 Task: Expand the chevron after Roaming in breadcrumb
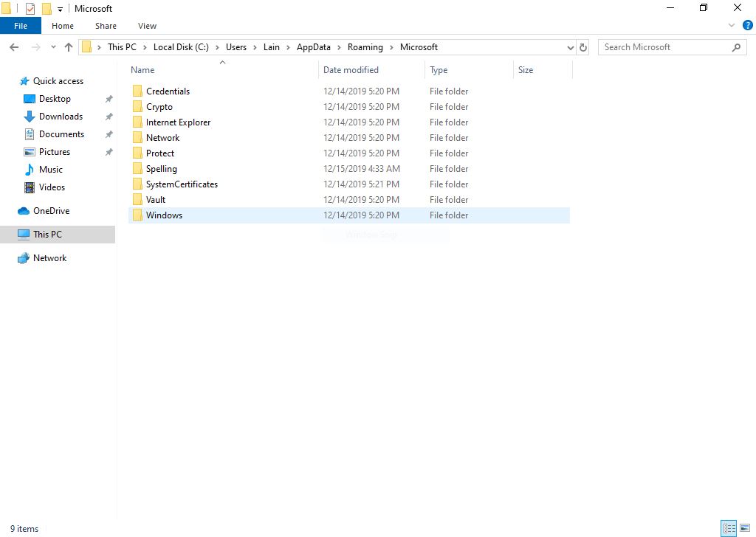point(391,47)
